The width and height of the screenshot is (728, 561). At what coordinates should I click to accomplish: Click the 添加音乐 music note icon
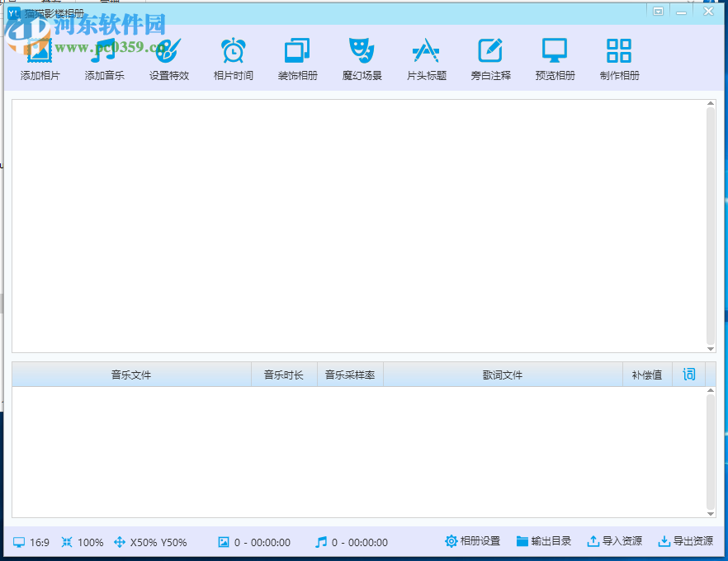click(104, 50)
